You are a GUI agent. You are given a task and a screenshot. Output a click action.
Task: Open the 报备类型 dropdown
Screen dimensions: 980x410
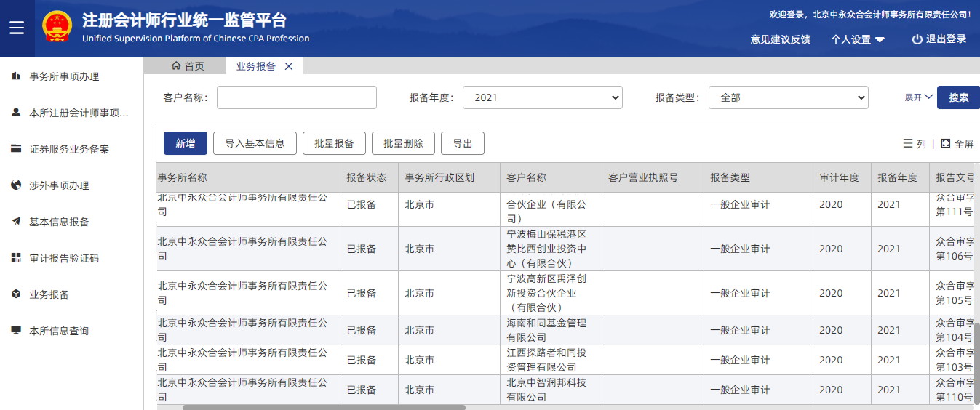coord(788,97)
